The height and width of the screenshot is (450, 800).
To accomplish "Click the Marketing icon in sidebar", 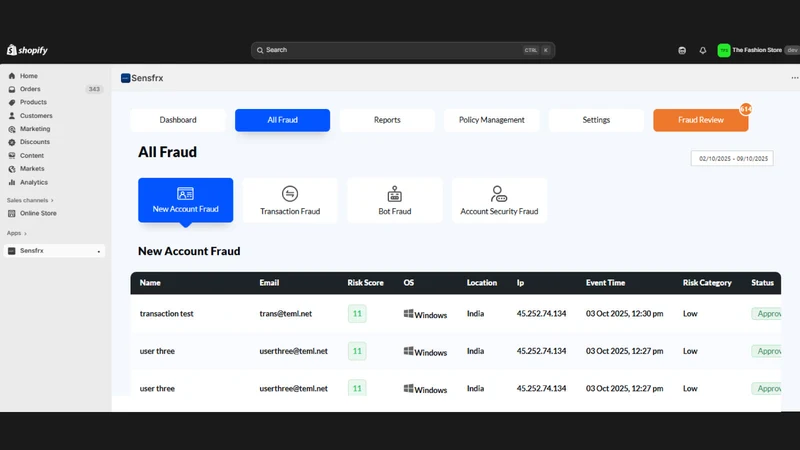I will (12, 129).
